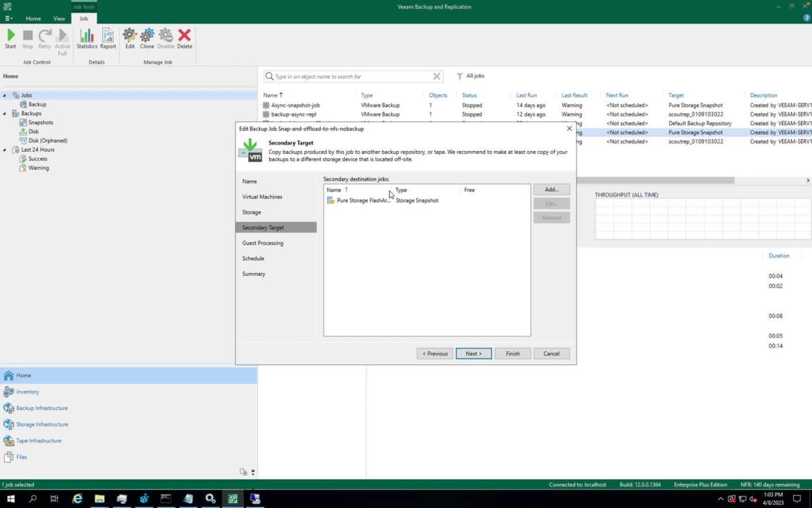Viewport: 812px width, 508px height.
Task: Switch to the View ribbon tab
Action: point(59,18)
